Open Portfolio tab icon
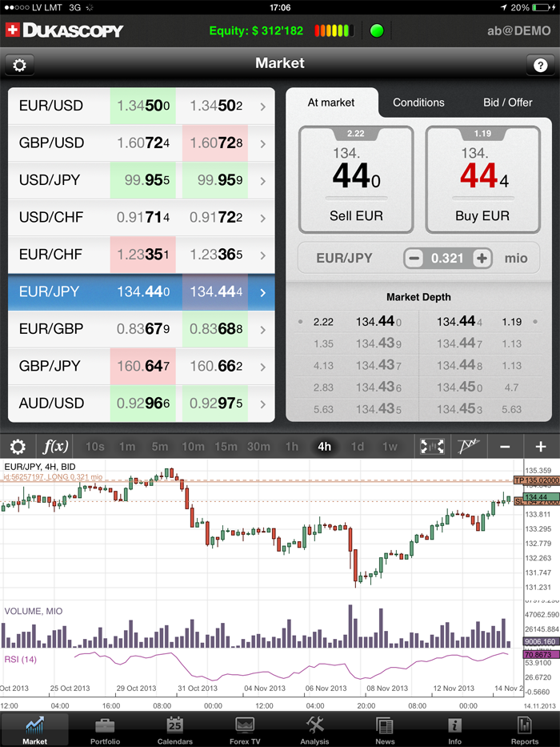The image size is (560, 747). pyautogui.click(x=105, y=730)
